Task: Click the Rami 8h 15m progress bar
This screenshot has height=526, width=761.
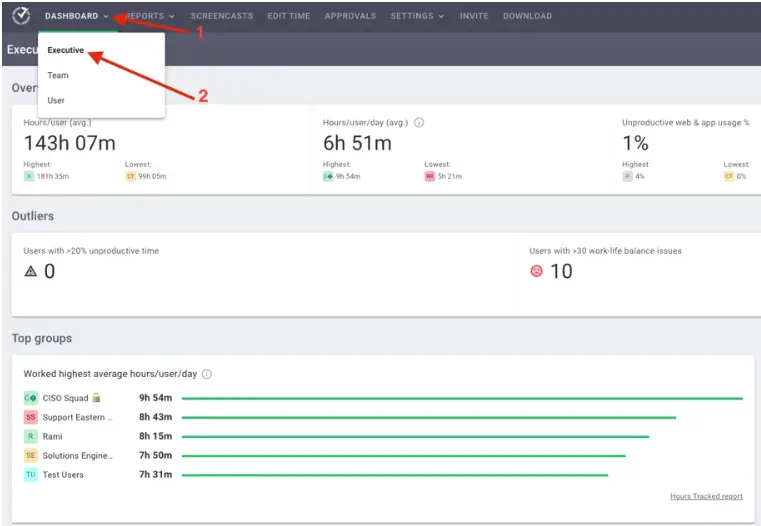Action: 415,437
